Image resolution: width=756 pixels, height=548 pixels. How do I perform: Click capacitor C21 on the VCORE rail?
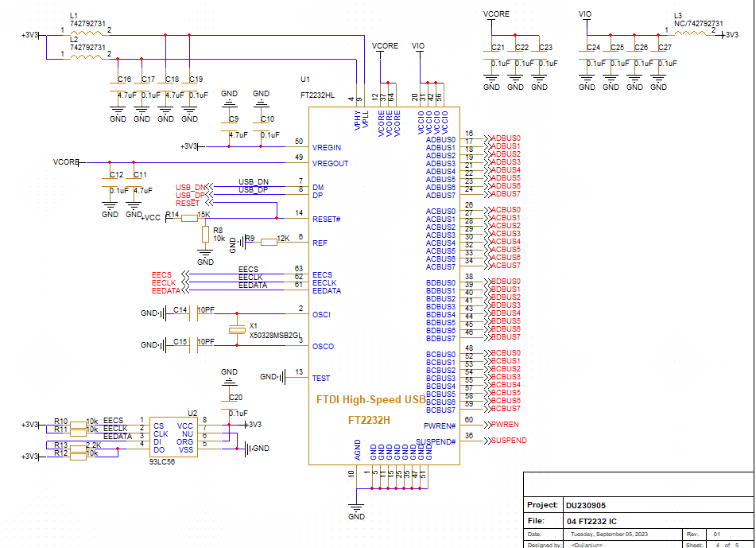coord(491,55)
